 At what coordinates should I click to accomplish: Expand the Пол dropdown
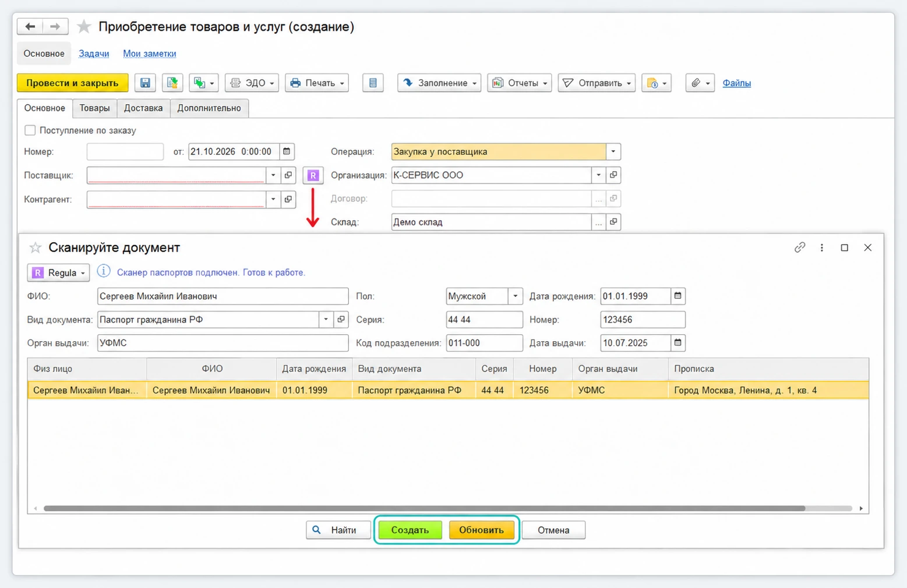(x=516, y=296)
